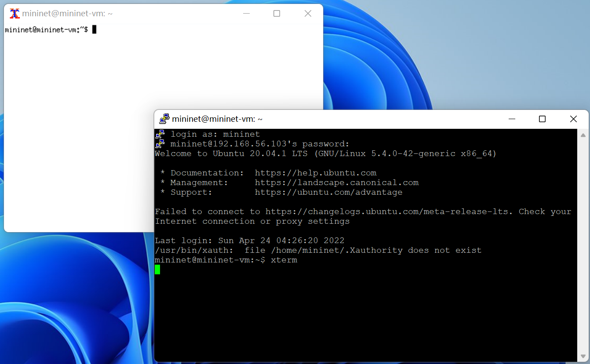
Task: Click the mininet@mininet-vm:~$ prompt line in xterm
Action: coord(44,29)
